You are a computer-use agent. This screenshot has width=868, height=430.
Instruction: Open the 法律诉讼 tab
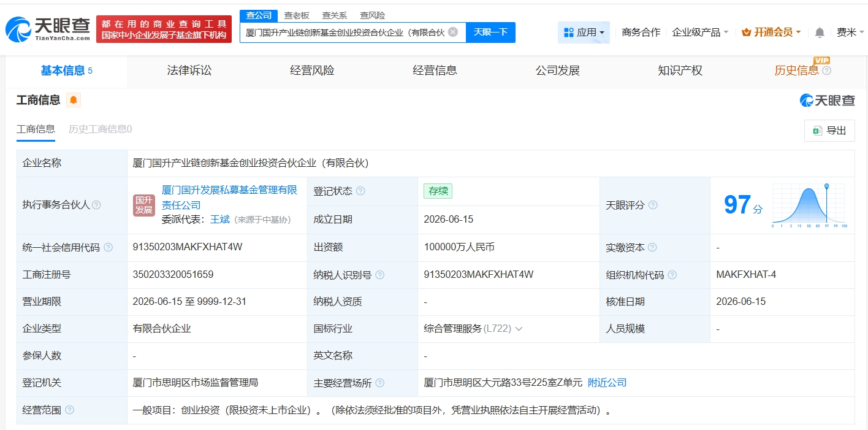(x=189, y=71)
